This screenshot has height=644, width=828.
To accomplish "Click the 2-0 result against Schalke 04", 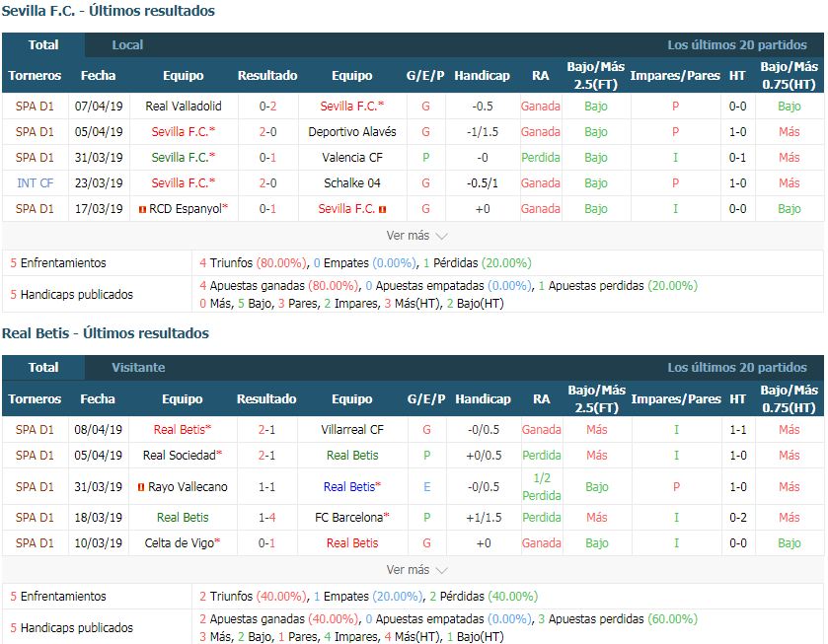I will pos(267,183).
